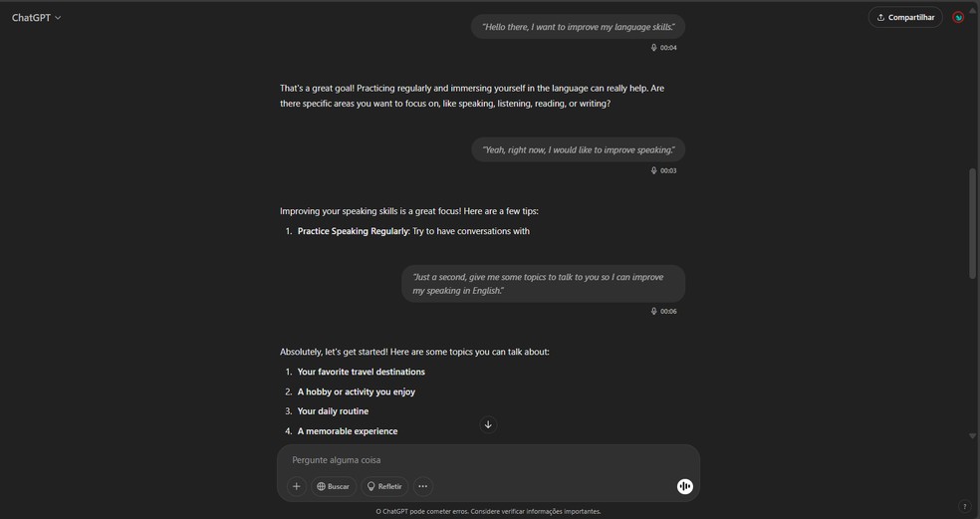Viewport: 980px width, 519px height.
Task: Open the profile avatar menu
Action: point(958,17)
